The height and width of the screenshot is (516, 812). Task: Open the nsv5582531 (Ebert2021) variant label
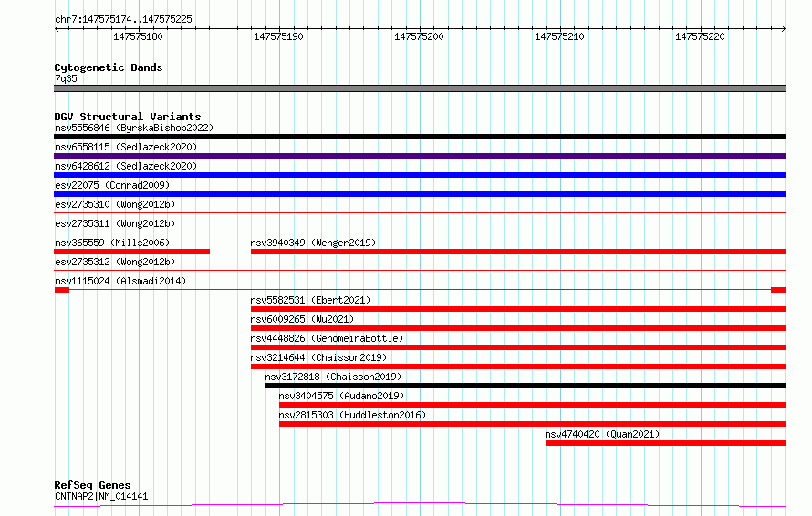point(311,300)
